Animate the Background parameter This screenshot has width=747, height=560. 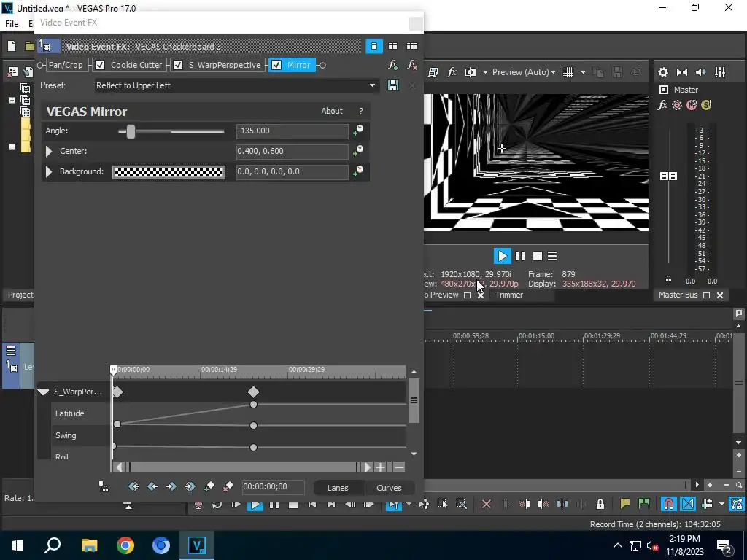pyautogui.click(x=358, y=171)
